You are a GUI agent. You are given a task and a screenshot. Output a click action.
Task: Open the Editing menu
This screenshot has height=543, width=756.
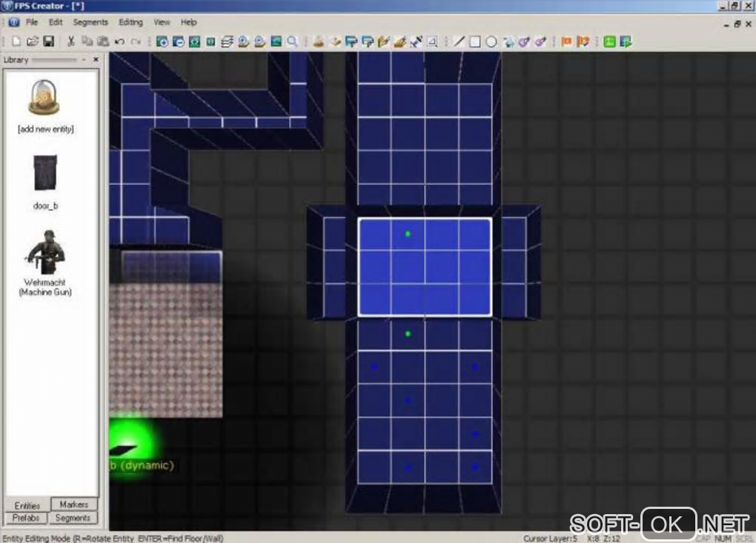click(130, 22)
